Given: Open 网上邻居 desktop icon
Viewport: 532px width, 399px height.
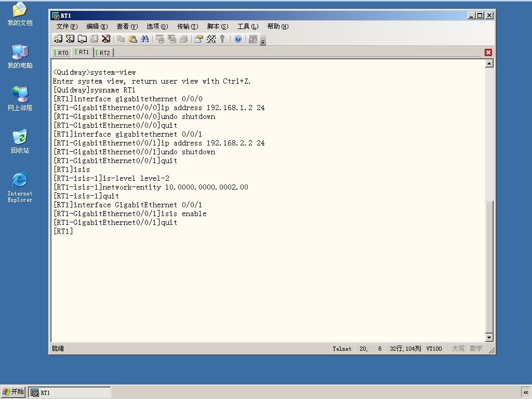Looking at the screenshot, I should (20, 98).
